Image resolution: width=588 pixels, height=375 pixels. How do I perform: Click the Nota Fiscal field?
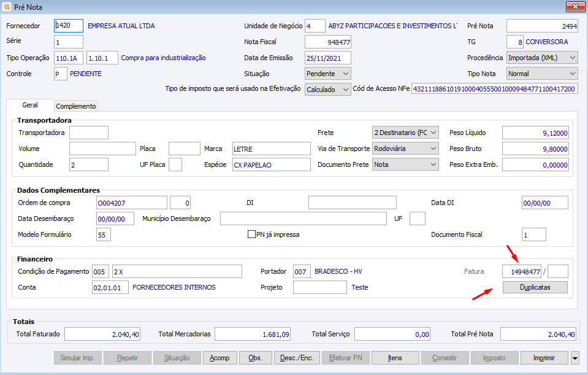[328, 42]
